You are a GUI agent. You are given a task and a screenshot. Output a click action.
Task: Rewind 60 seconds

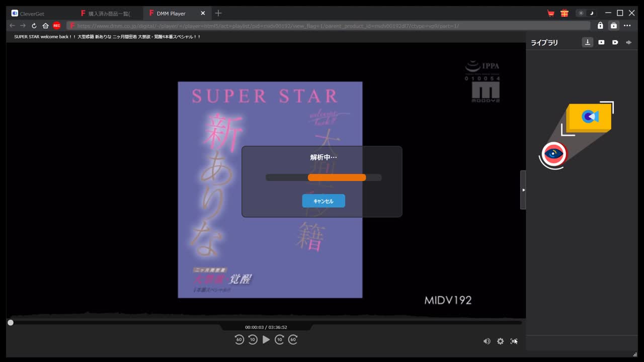(239, 340)
